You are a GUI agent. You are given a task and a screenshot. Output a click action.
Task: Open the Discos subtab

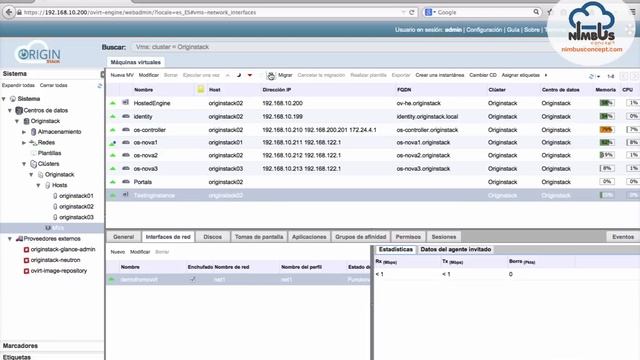pyautogui.click(x=213, y=237)
